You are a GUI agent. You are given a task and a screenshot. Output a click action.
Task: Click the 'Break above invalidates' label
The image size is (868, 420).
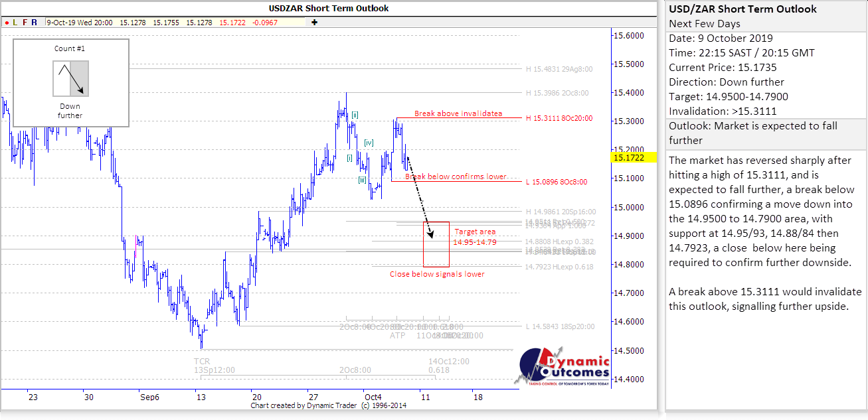458,113
